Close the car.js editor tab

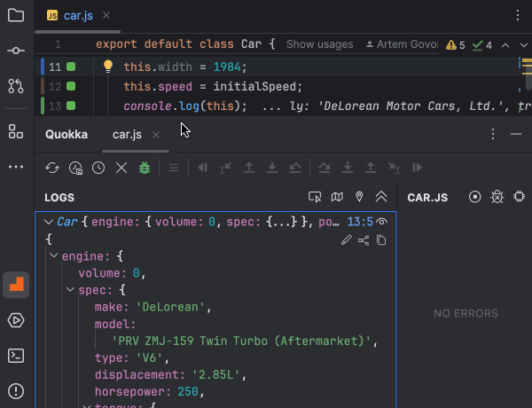click(x=106, y=15)
